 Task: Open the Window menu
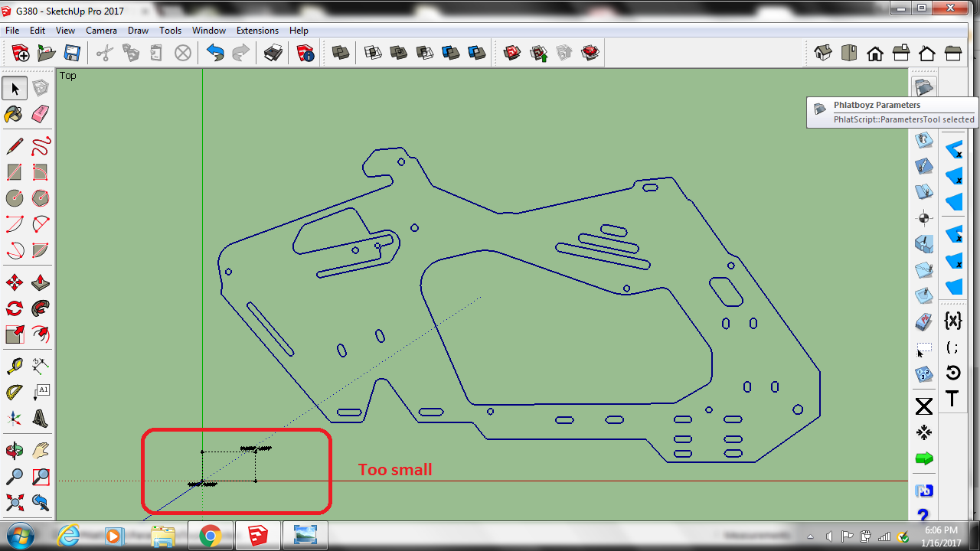point(208,31)
